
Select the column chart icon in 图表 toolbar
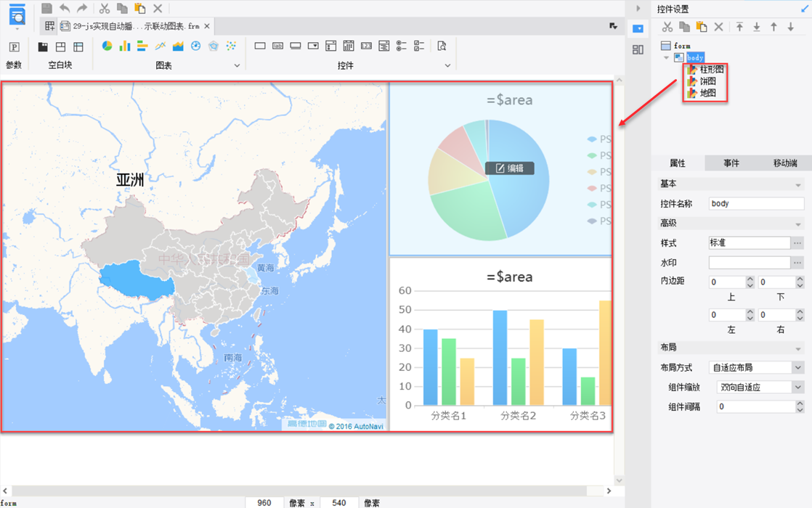click(x=125, y=46)
